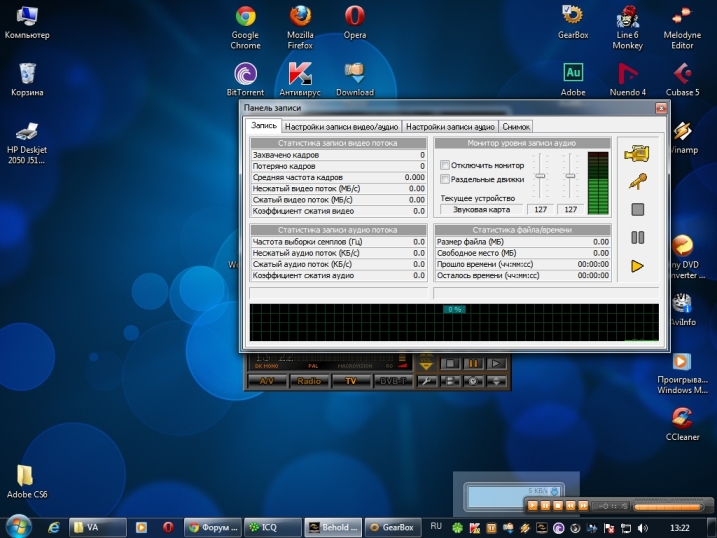Enable the 'Отключить монитор' checkbox
This screenshot has height=538, width=717.
click(x=445, y=165)
